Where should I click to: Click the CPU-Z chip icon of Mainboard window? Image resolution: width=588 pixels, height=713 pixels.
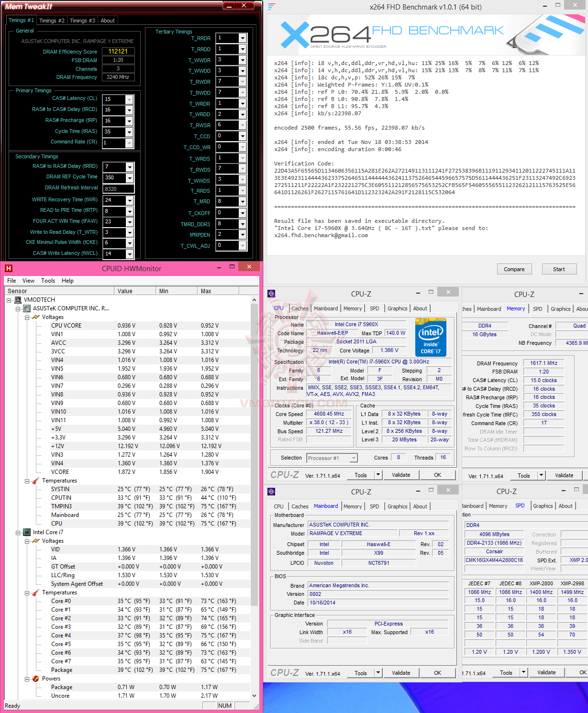click(271, 492)
